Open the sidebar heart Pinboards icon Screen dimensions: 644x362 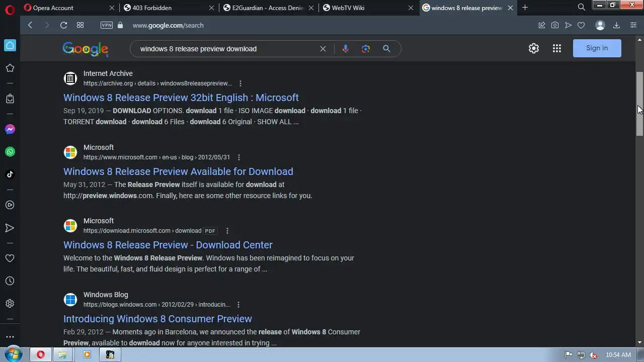(10, 258)
